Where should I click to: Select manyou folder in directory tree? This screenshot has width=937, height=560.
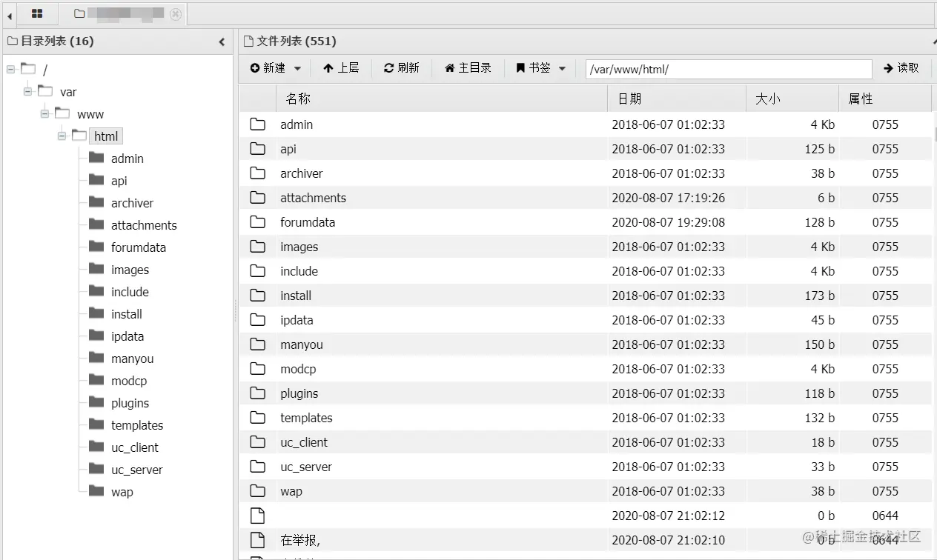[133, 359]
